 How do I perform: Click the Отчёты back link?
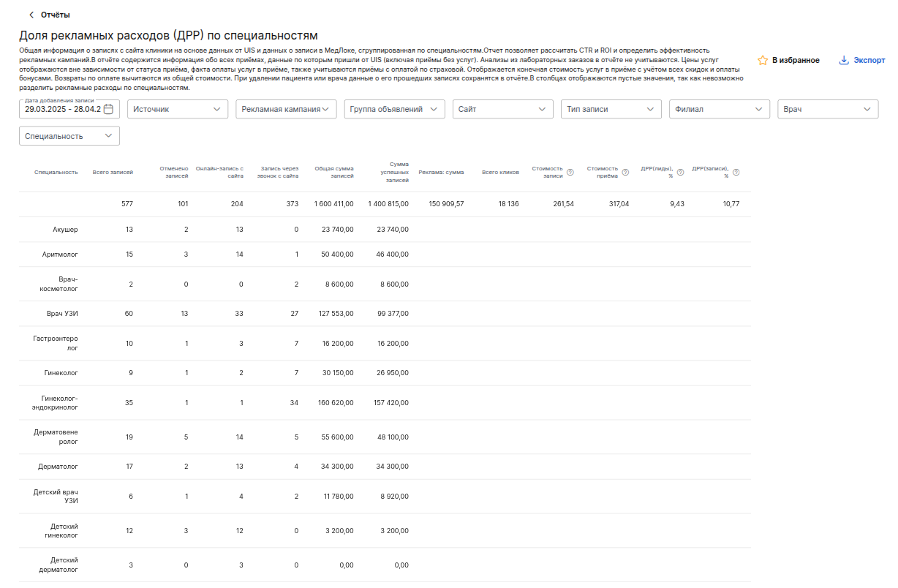[x=56, y=15]
